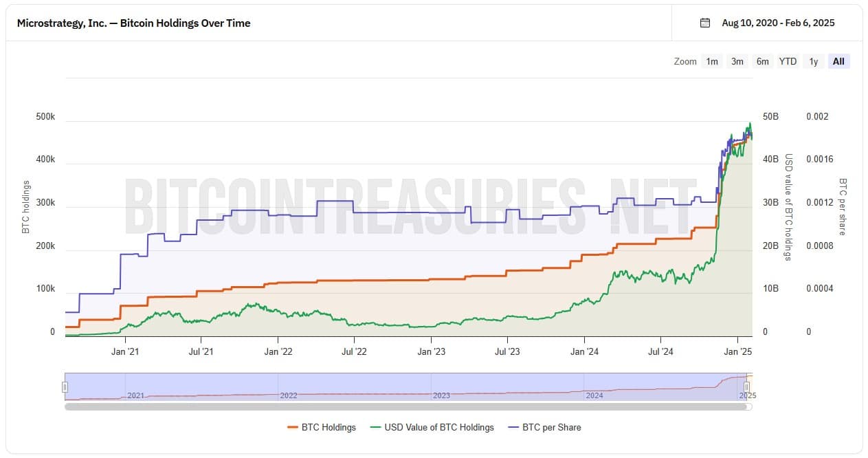
Task: Select the All zoom range
Action: pos(838,61)
